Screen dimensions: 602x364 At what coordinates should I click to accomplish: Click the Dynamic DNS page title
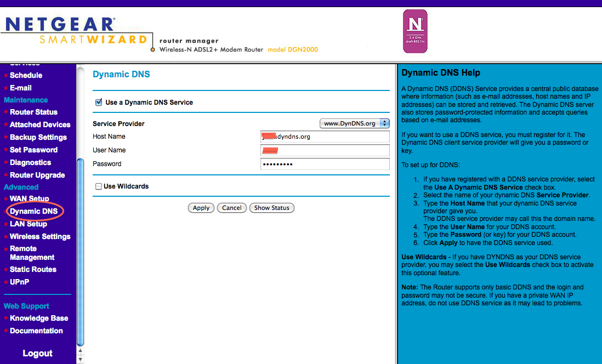pos(121,75)
